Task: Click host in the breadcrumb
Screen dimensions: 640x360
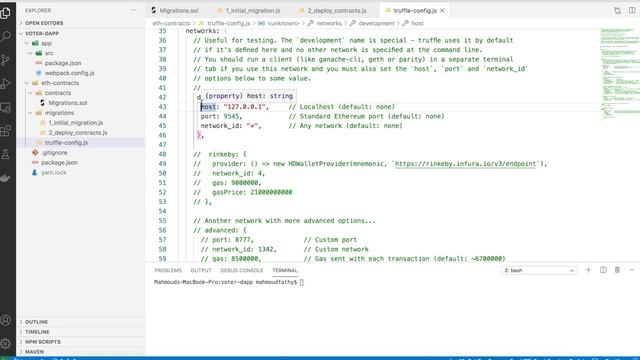Action: click(x=417, y=23)
